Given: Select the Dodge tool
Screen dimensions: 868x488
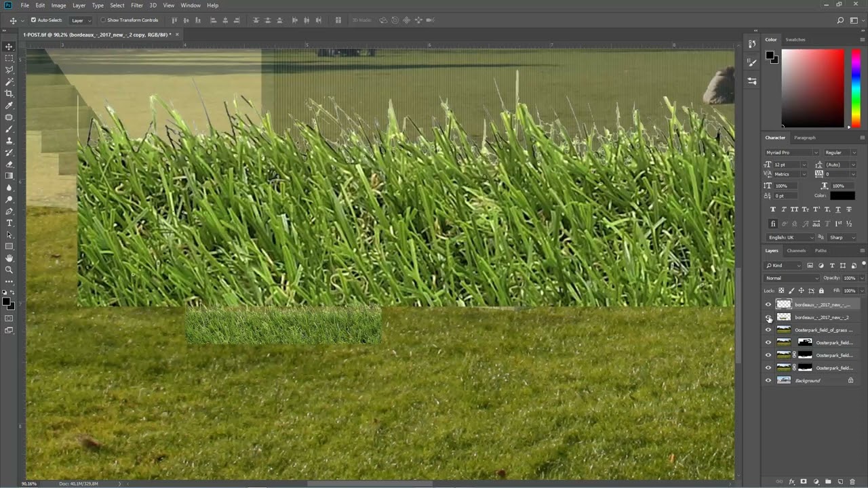Looking at the screenshot, I should [9, 199].
